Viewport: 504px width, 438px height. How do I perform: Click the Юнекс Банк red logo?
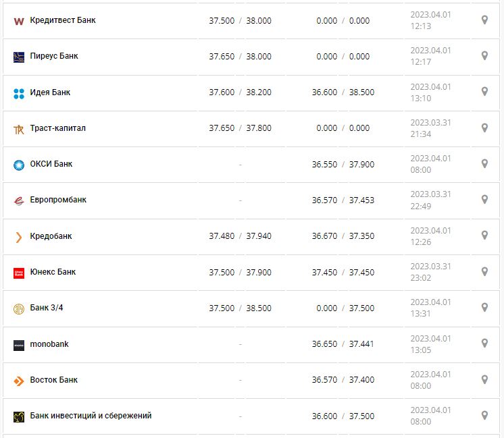point(19,273)
